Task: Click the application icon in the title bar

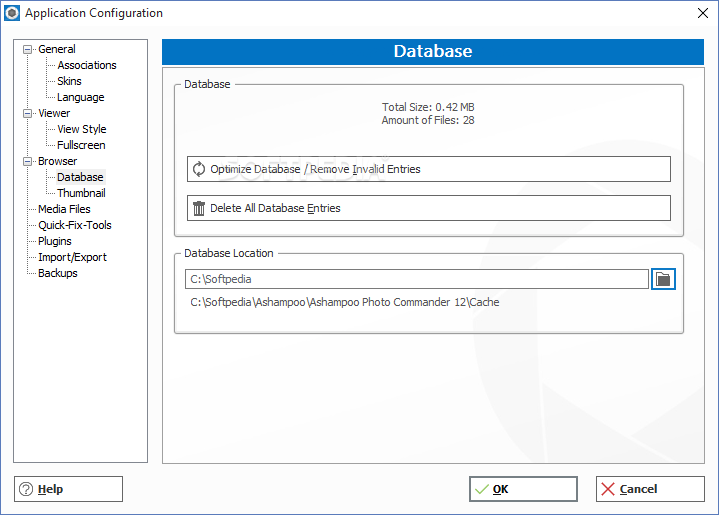Action: (12, 13)
